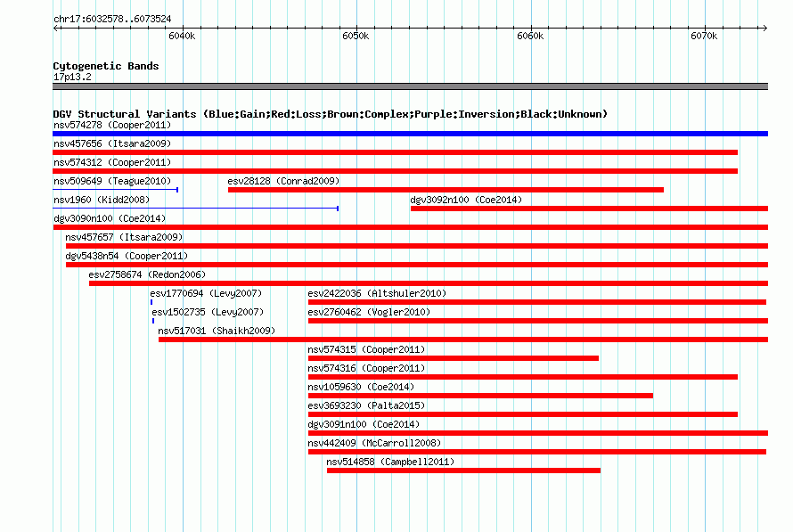Select the blue nsv574278 gain bar
Screen dimensions: 793x532
tap(410, 134)
